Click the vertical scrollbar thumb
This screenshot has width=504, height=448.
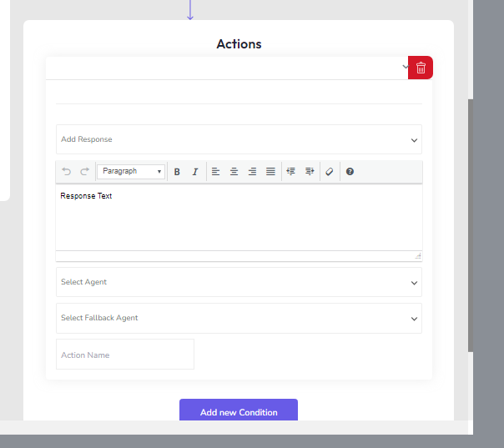[471, 225]
